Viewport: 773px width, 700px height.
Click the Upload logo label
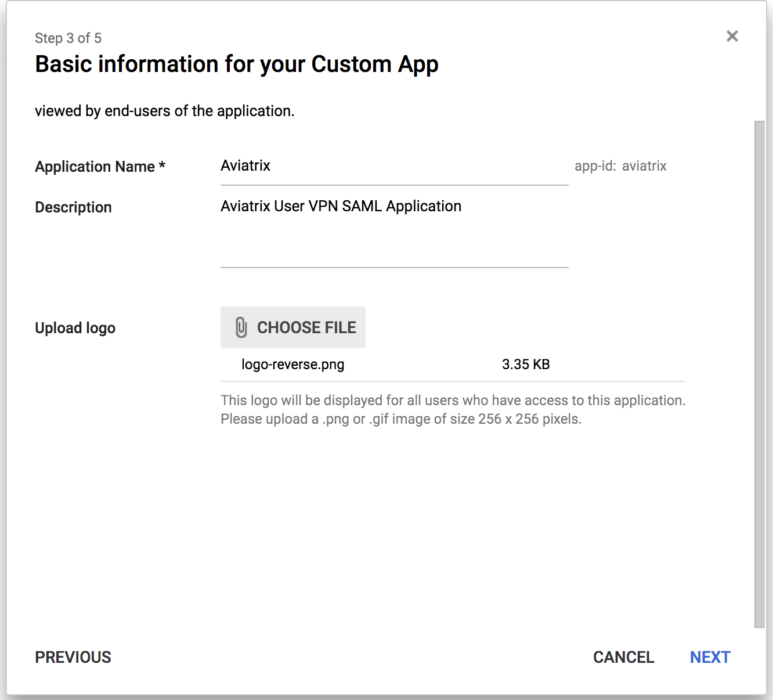pyautogui.click(x=75, y=328)
